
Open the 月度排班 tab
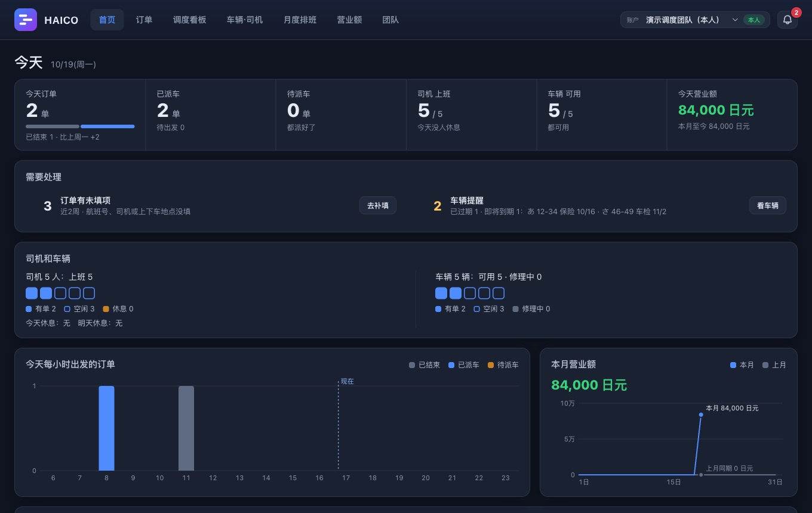point(300,20)
